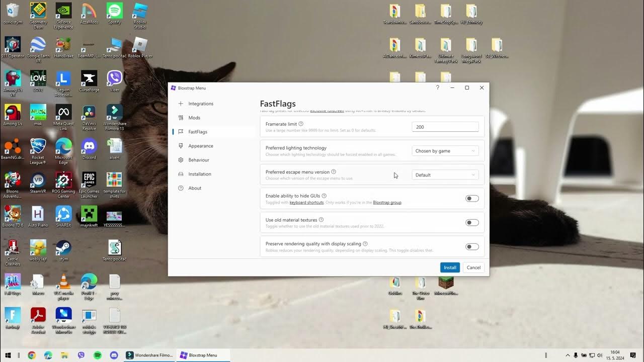The height and width of the screenshot is (362, 644).
Task: Click the old material textures help icon
Action: tap(321, 220)
